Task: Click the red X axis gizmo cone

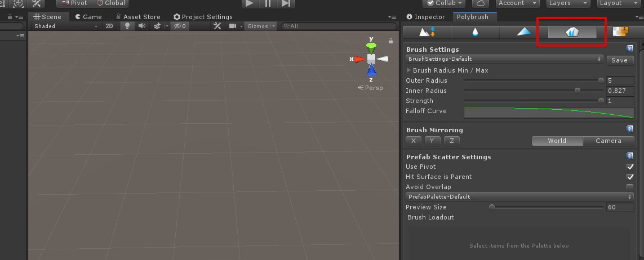Action: pyautogui.click(x=360, y=59)
